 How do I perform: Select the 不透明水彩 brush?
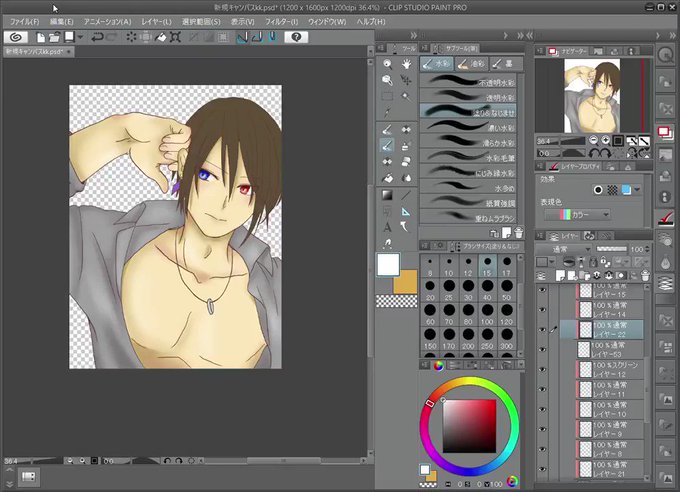coord(468,81)
